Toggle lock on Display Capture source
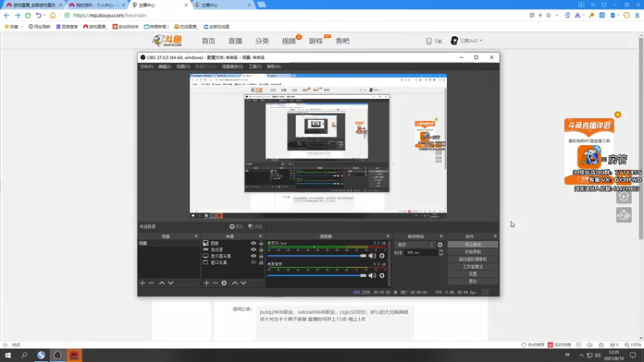644x362 pixels. tap(261, 256)
